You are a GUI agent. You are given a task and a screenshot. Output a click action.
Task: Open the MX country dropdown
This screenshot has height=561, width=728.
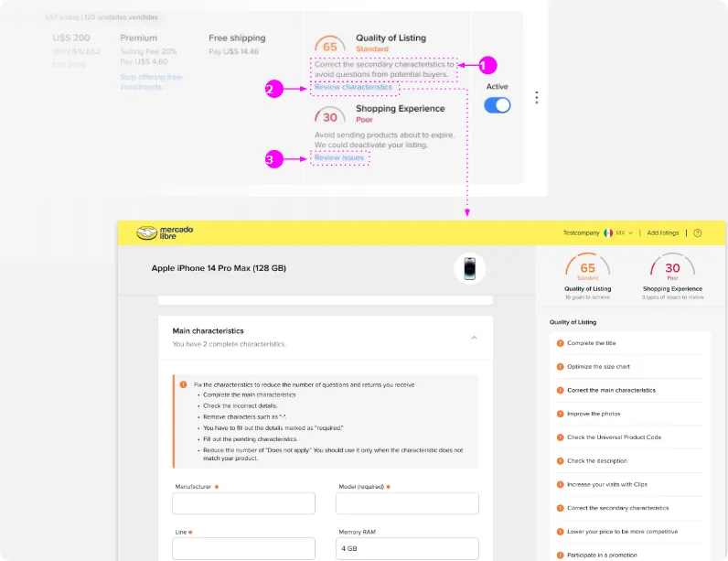click(x=619, y=233)
